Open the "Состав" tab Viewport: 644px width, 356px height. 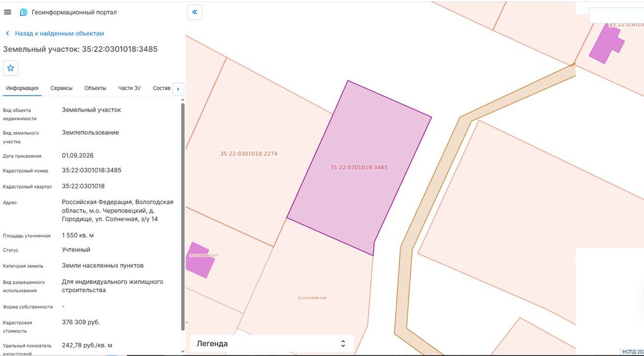[x=161, y=88]
